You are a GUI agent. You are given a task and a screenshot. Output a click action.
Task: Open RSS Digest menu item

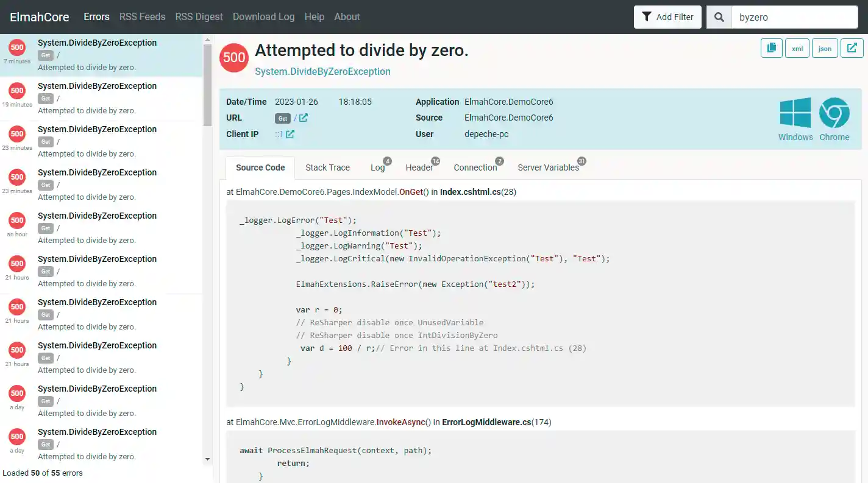coord(199,17)
